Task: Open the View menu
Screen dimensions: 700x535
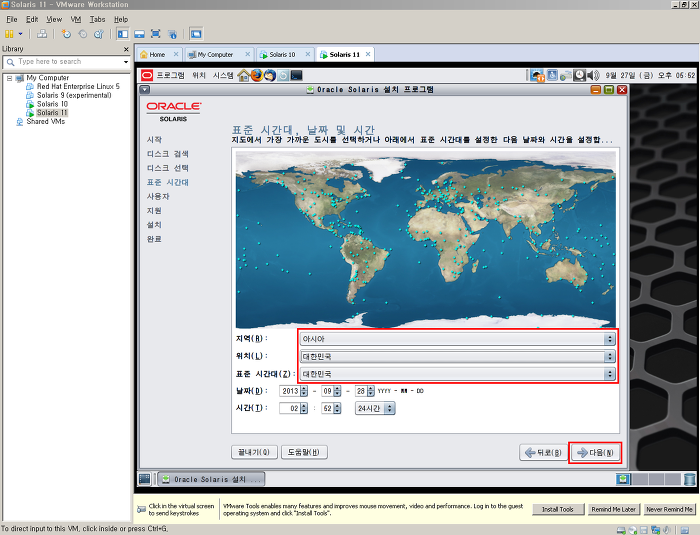Action: pyautogui.click(x=54, y=19)
